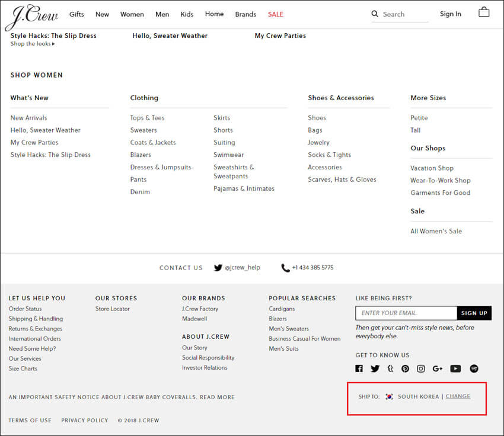Open Sweaters in Clothing list
The image size is (504, 436).
(x=143, y=130)
